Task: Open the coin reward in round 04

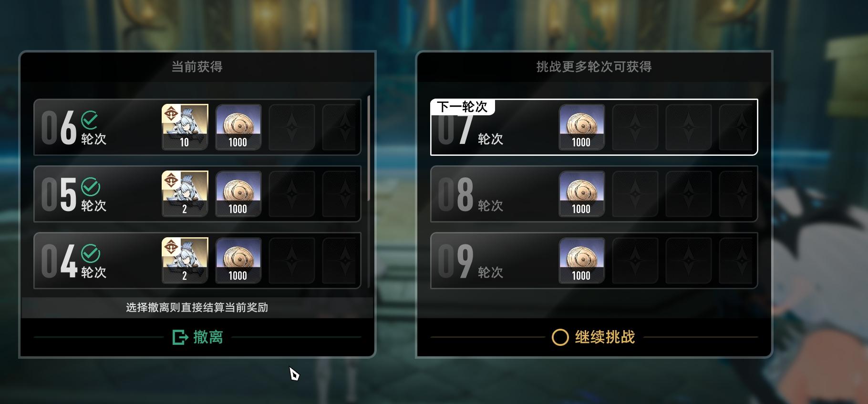Action: coord(238,261)
